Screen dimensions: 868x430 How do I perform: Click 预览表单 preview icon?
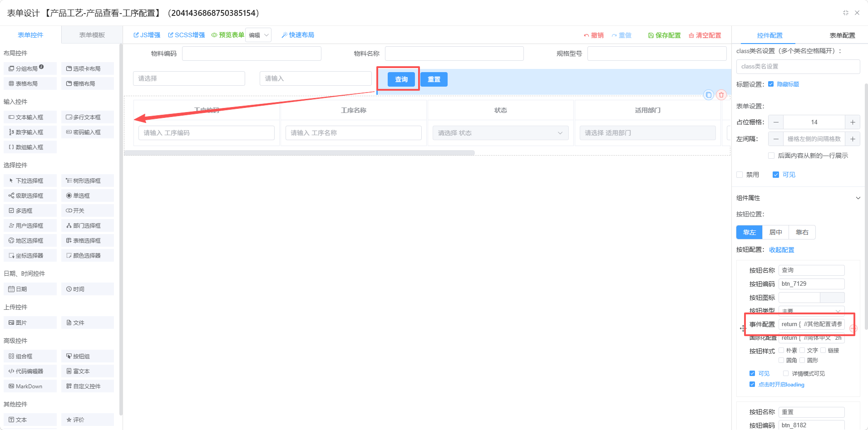tap(214, 35)
